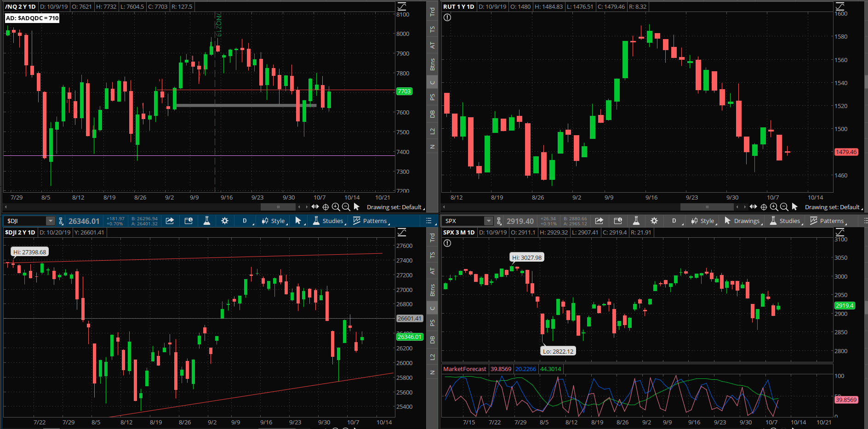The height and width of the screenshot is (429, 868).
Task: Click /NQ chart horizontal scrollbar thumb
Action: tap(278, 207)
